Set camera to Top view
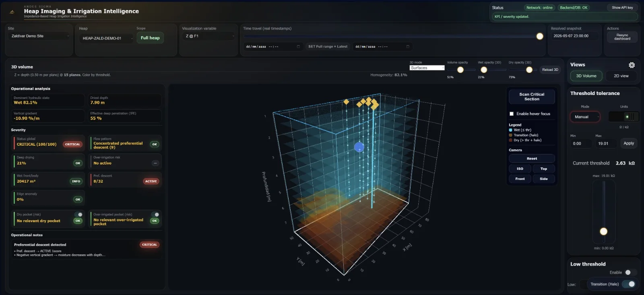Screen dimensions: 644x295 pos(544,169)
